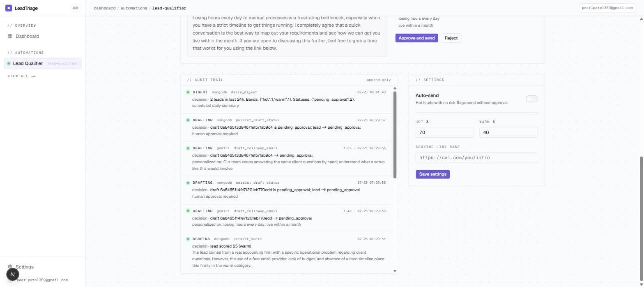Navigate to dashboard breadcrumb

105,8
